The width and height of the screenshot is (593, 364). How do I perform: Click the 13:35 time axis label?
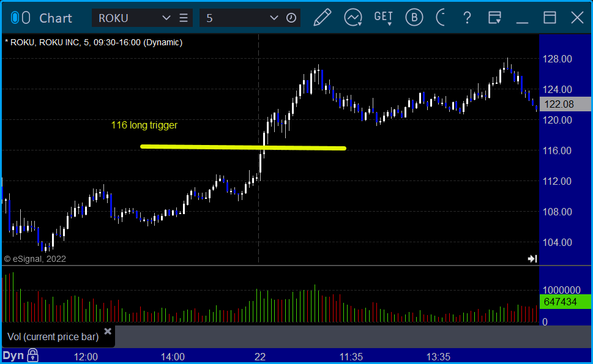pos(438,357)
